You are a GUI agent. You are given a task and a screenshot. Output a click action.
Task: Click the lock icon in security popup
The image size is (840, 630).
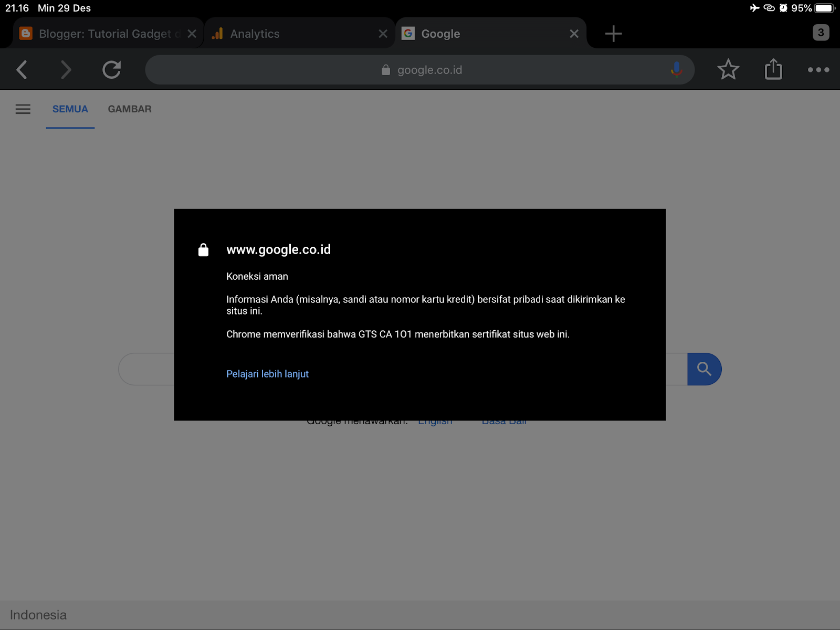(x=204, y=250)
